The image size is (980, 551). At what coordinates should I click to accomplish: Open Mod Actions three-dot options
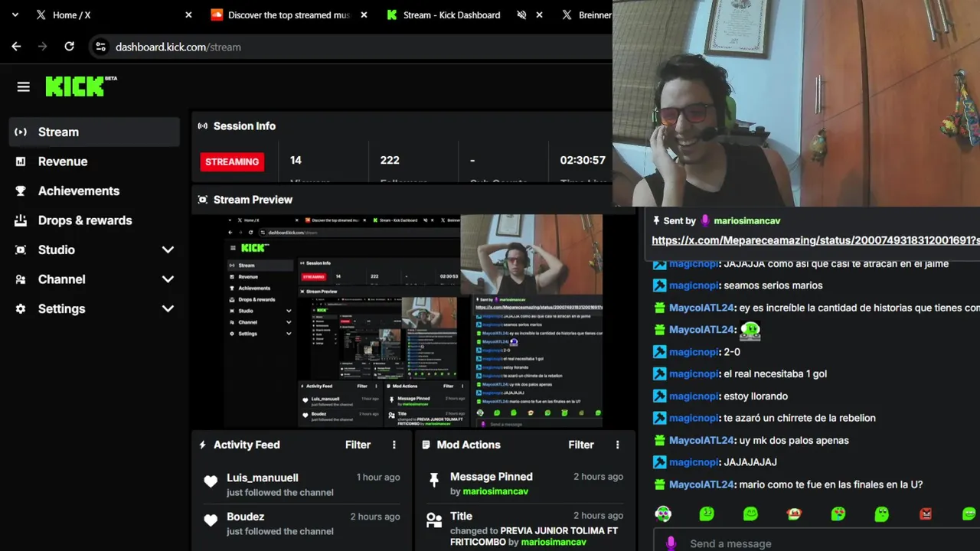point(617,445)
